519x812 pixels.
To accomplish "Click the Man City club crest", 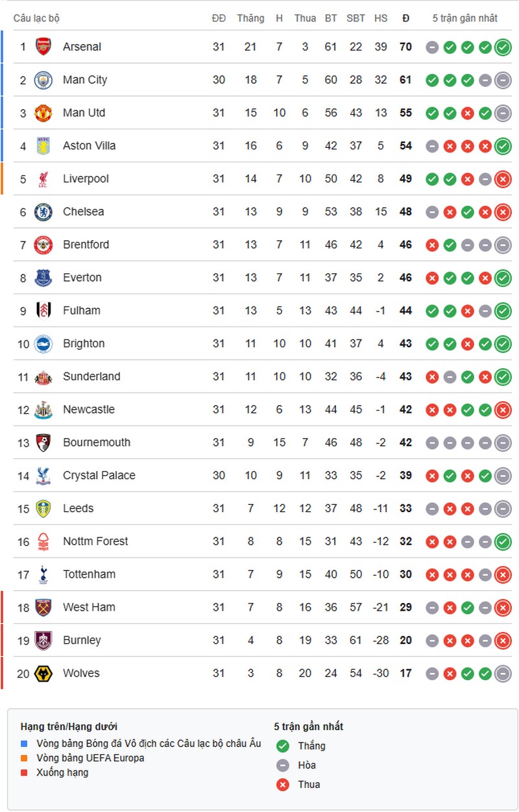I will coord(43,80).
